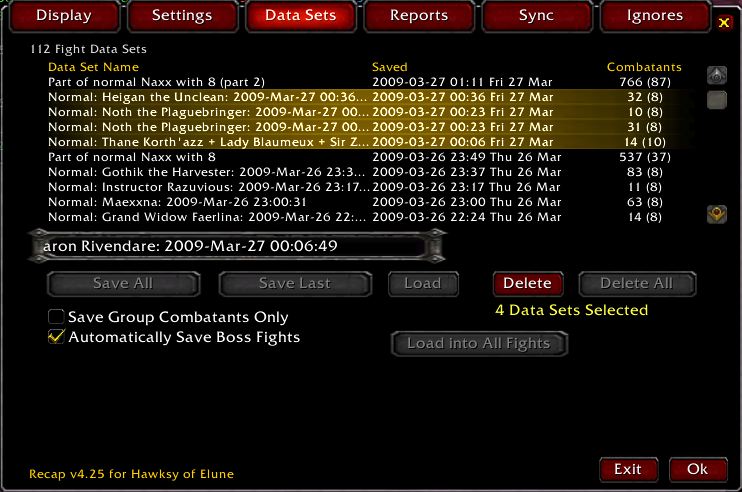This screenshot has height=492, width=742.
Task: Click the scrollbar thumb knob
Action: coord(716,100)
